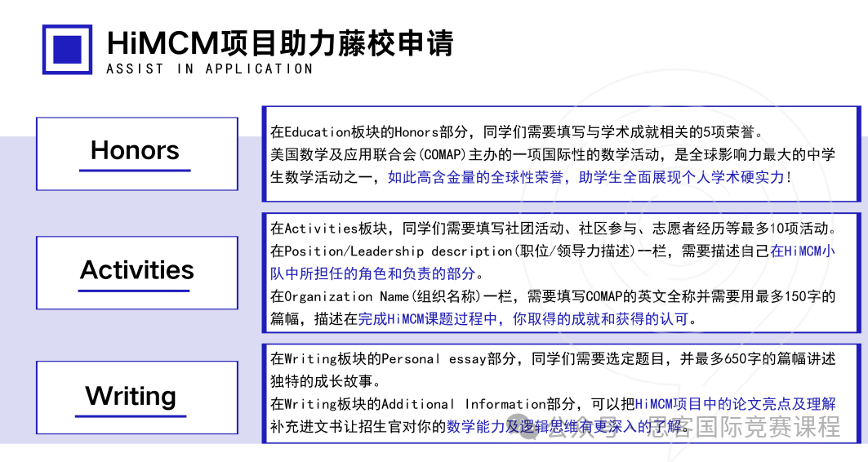Click blue text 如此高含金量的全球性荣誉
868x462 pixels.
click(475, 178)
